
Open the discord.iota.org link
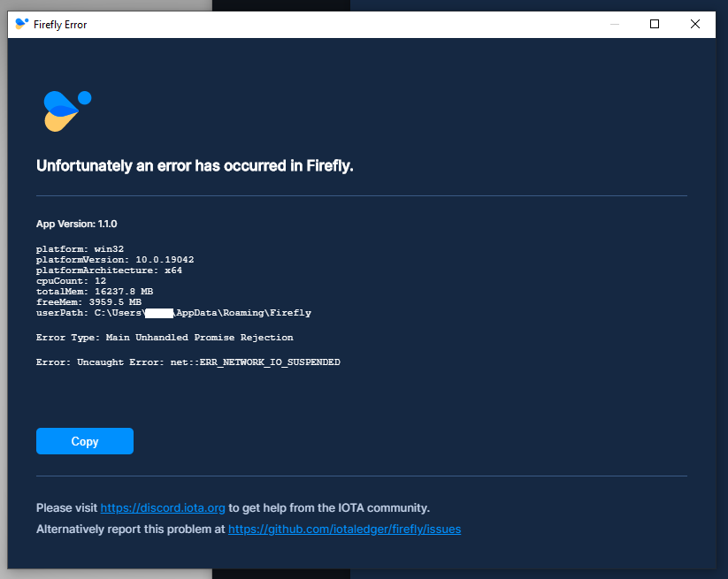(162, 507)
